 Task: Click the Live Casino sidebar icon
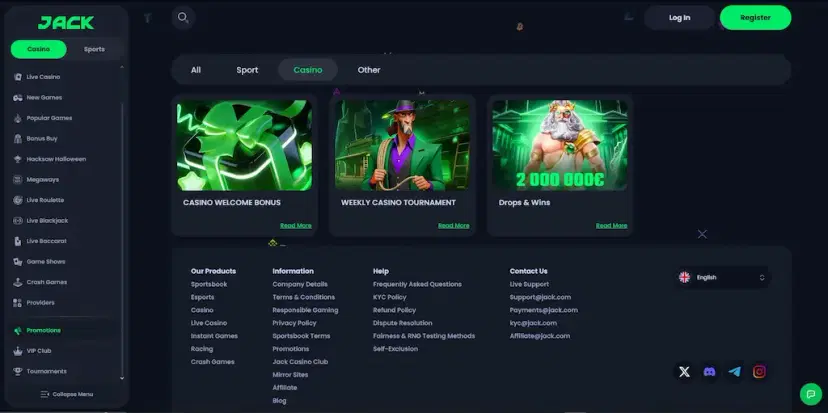tap(18, 77)
